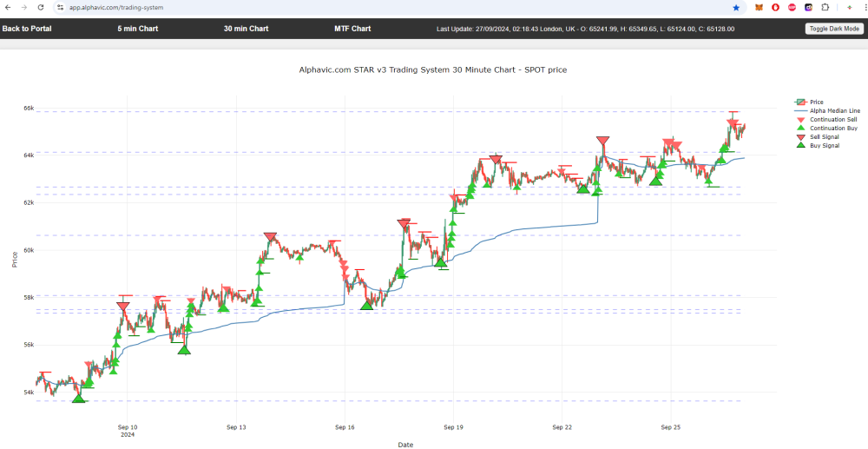Open the MetaMask fox extension
The image size is (868, 449).
tap(759, 7)
